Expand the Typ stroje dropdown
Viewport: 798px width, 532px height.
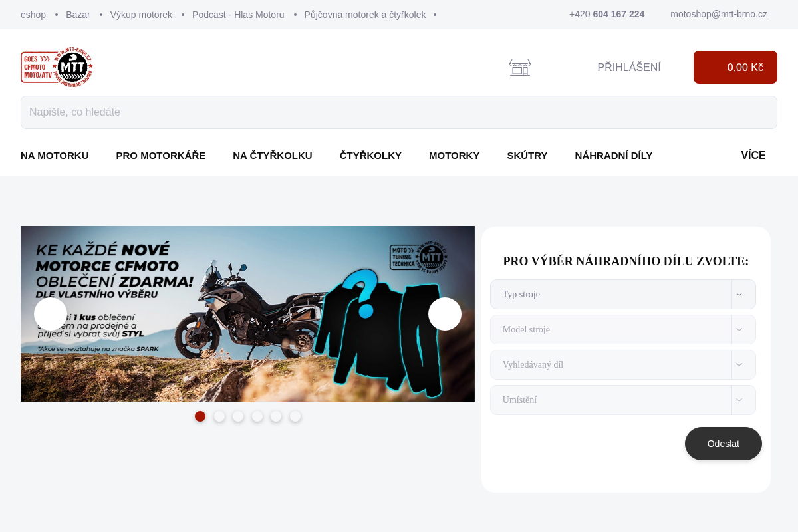623,294
